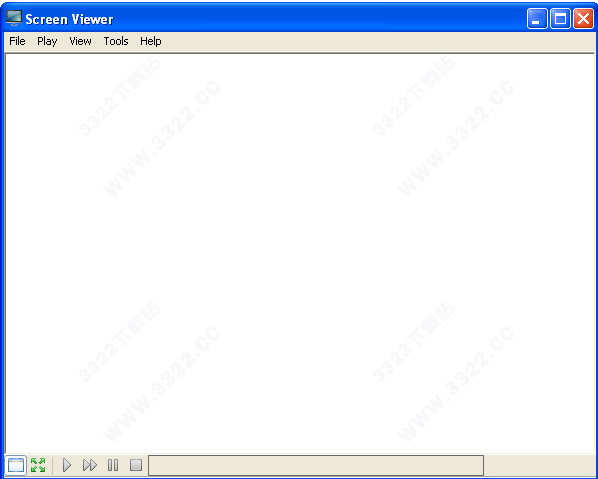Click the fast forward double-triangle button
Image resolution: width=598 pixels, height=479 pixels.
(90, 465)
